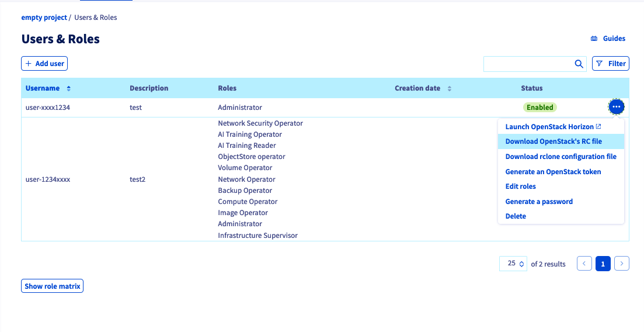Select Delete from the actions menu
Screen dimensions: 644x332
516,216
